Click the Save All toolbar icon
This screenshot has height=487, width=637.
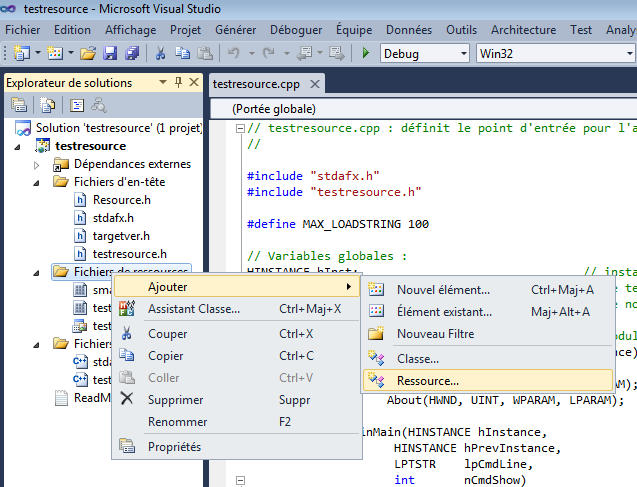[x=132, y=53]
